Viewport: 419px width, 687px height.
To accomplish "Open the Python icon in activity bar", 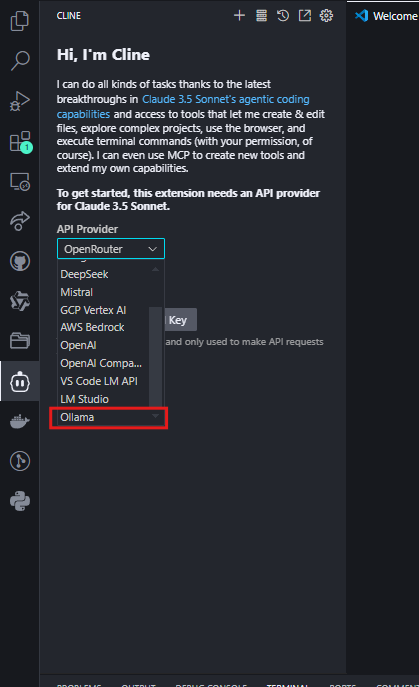I will tap(20, 501).
